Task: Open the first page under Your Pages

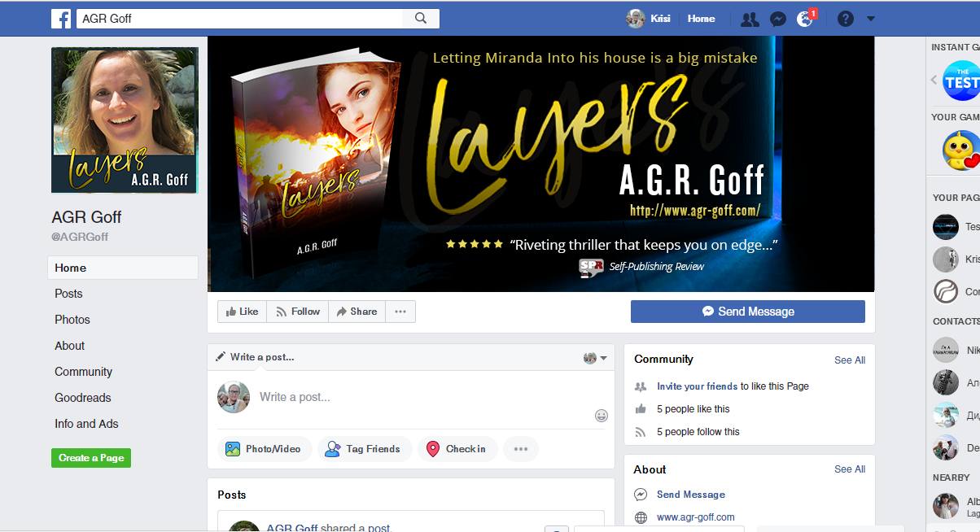Action: pyautogui.click(x=946, y=227)
